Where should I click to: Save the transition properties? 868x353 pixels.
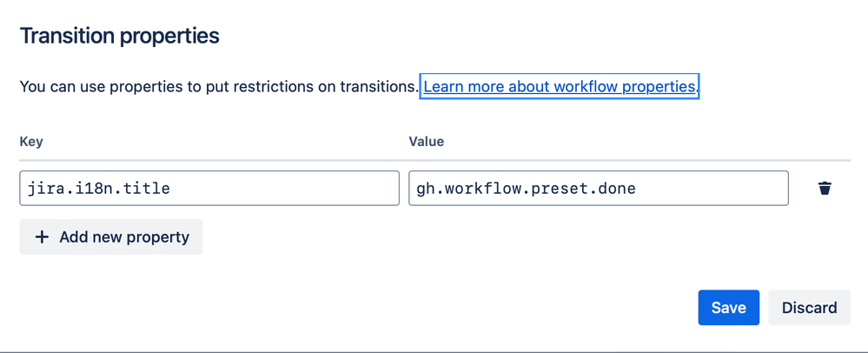pyautogui.click(x=728, y=308)
